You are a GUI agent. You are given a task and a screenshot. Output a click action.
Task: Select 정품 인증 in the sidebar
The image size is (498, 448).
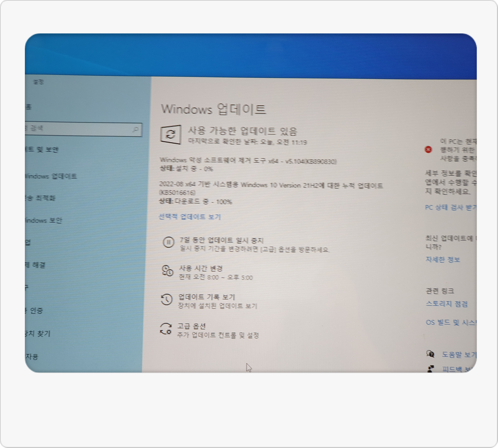point(34,310)
